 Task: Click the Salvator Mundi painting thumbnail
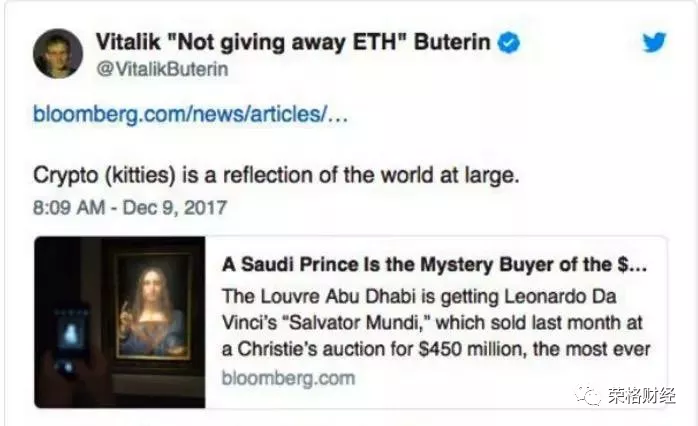pos(120,322)
